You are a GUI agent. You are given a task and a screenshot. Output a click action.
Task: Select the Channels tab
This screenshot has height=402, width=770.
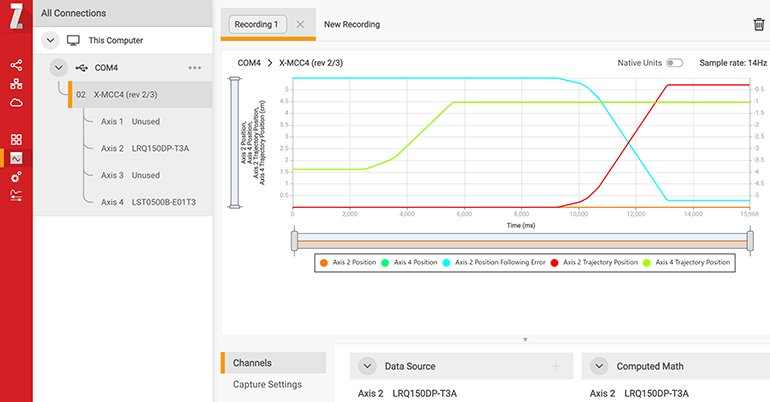(252, 363)
